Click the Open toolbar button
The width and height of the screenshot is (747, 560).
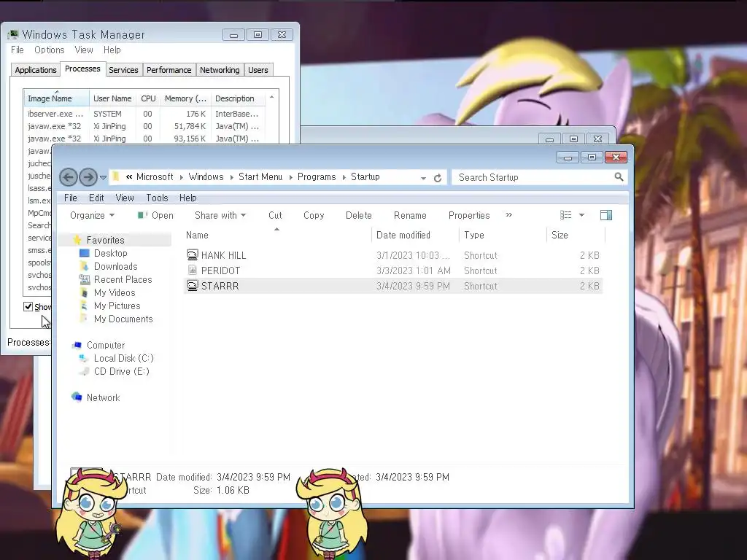pyautogui.click(x=155, y=215)
